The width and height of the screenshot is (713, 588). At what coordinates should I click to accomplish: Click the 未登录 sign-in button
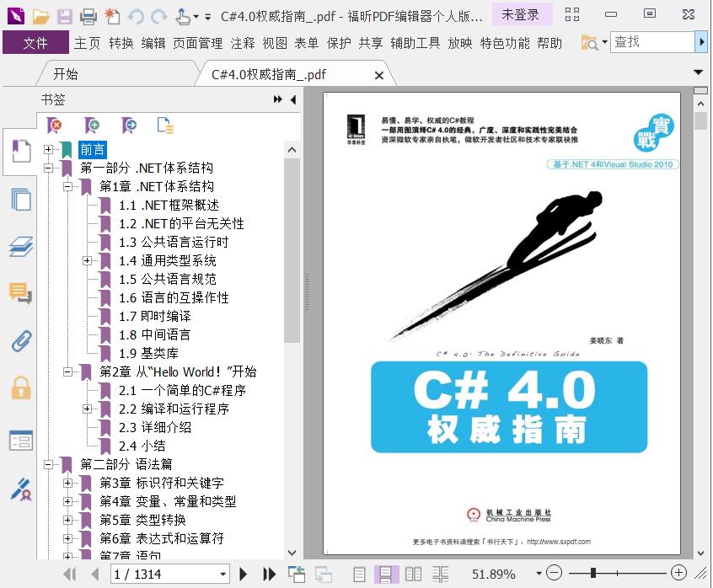click(x=522, y=14)
